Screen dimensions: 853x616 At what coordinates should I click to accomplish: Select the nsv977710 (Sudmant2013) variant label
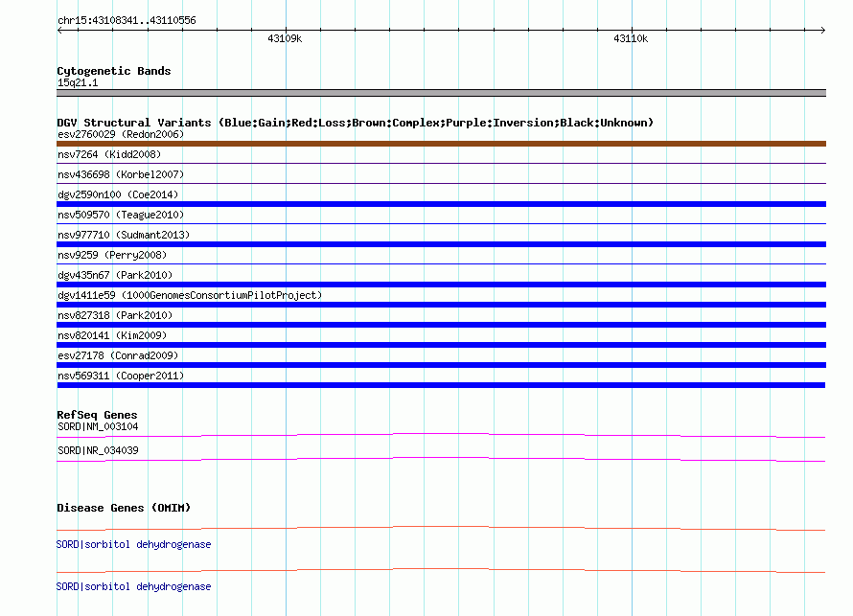click(x=124, y=235)
